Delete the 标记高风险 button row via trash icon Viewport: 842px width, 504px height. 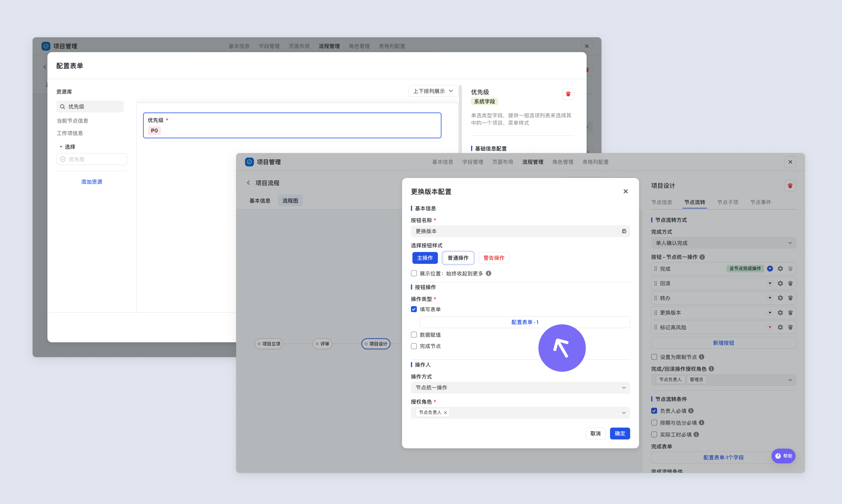click(x=790, y=327)
